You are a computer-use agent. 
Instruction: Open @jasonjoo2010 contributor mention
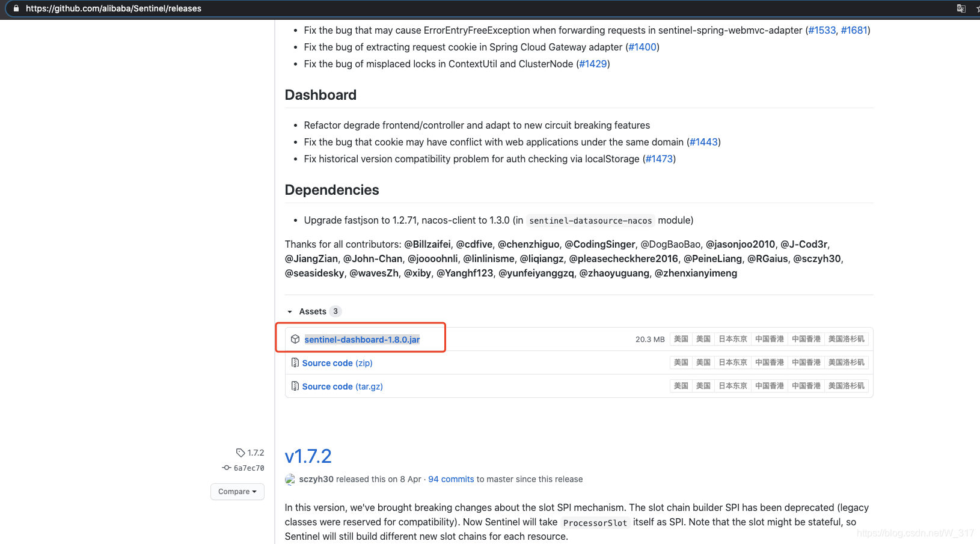click(741, 244)
